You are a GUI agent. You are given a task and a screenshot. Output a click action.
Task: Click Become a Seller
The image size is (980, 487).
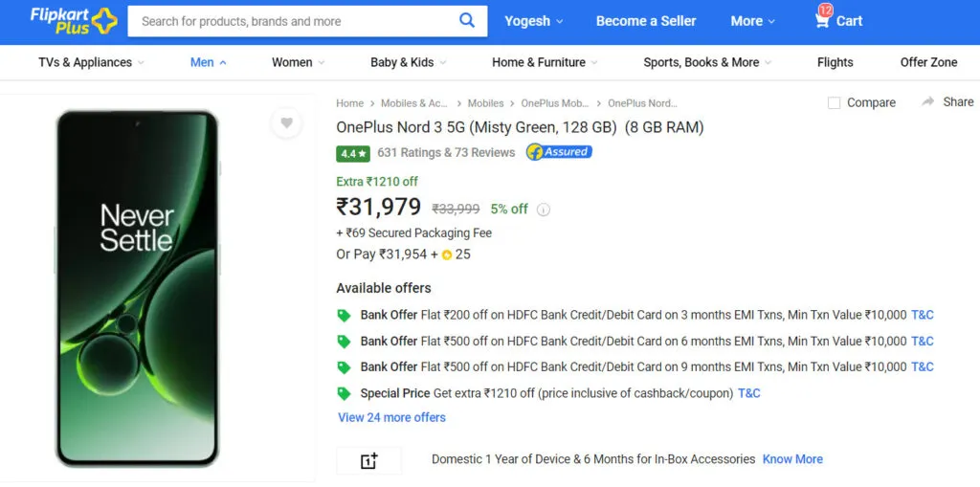(x=646, y=21)
